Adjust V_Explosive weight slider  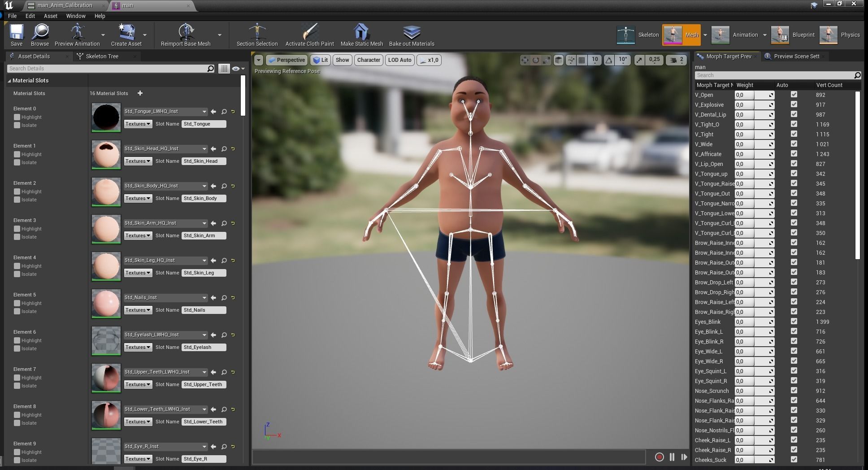pos(754,105)
